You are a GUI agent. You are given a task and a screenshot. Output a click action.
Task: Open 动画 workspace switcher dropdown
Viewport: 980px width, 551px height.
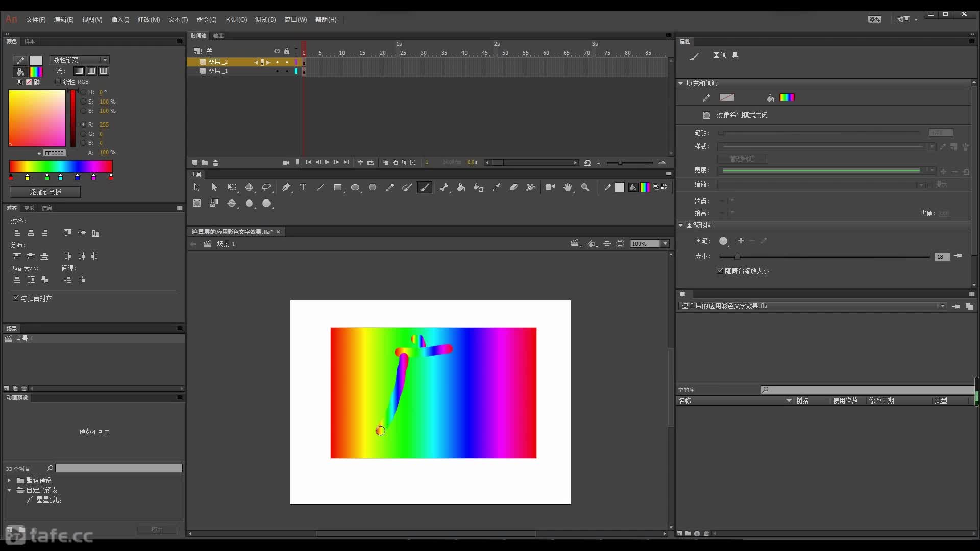pyautogui.click(x=908, y=19)
